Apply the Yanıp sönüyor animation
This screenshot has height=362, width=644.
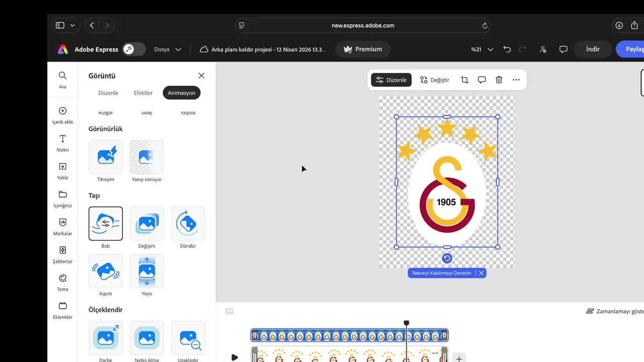tap(147, 157)
